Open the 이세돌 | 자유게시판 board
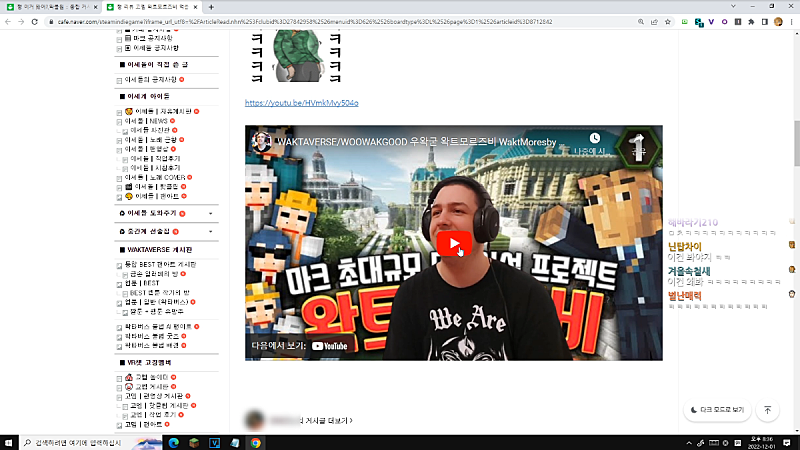This screenshot has height=450, width=800. (163, 111)
